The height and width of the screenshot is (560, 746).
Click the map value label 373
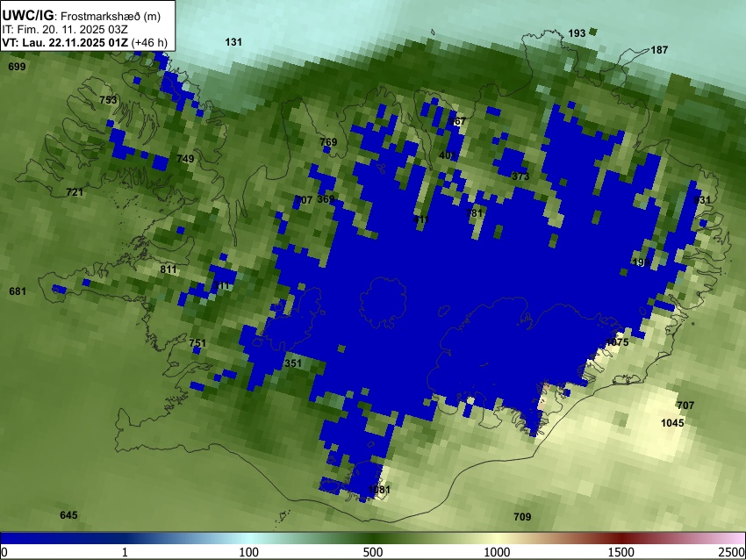(520, 176)
